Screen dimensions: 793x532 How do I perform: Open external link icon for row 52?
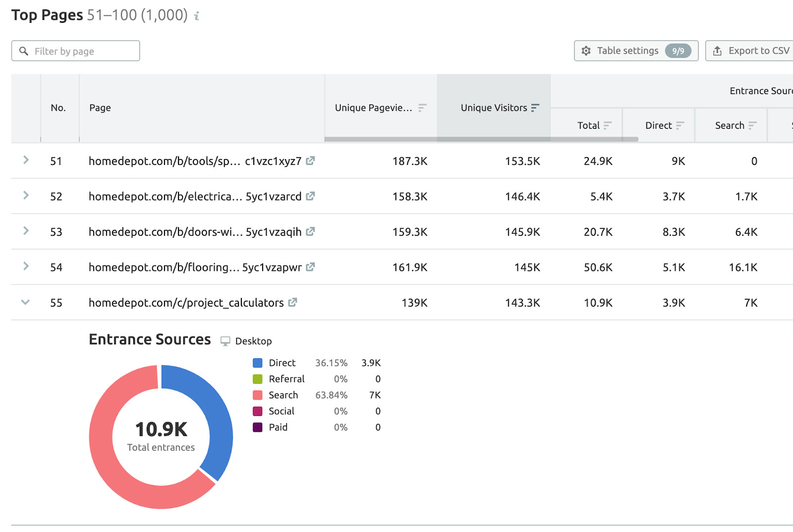[x=310, y=196]
